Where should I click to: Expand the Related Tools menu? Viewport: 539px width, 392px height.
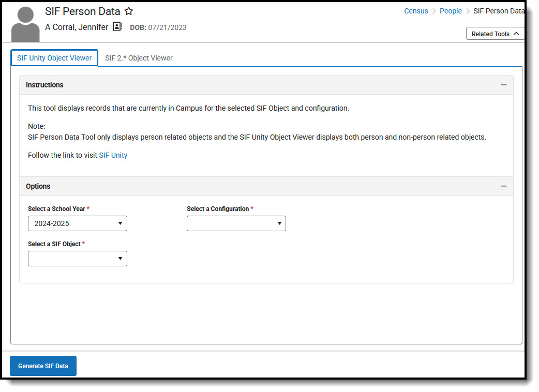tap(495, 34)
